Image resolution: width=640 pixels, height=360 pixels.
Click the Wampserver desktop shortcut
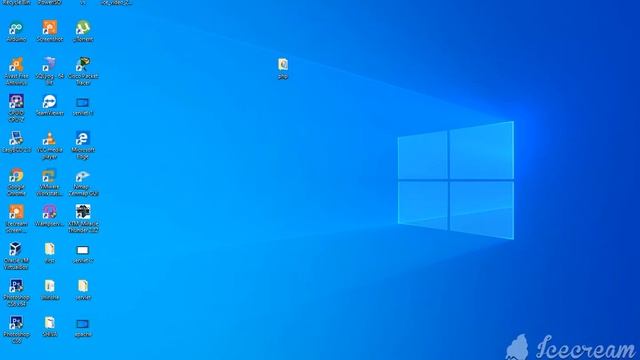pos(49,216)
